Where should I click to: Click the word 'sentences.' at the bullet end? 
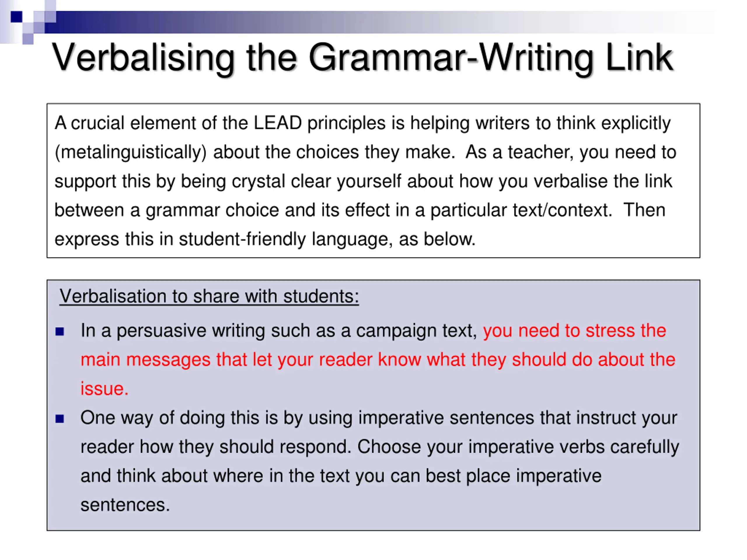(125, 505)
